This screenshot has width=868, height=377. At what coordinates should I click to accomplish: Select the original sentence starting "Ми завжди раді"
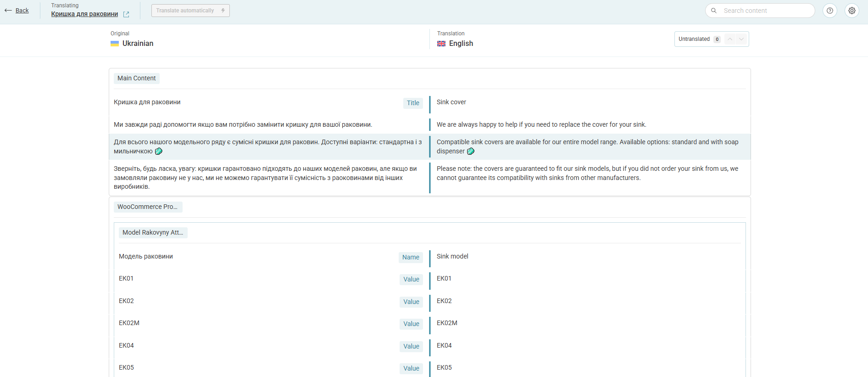(243, 125)
